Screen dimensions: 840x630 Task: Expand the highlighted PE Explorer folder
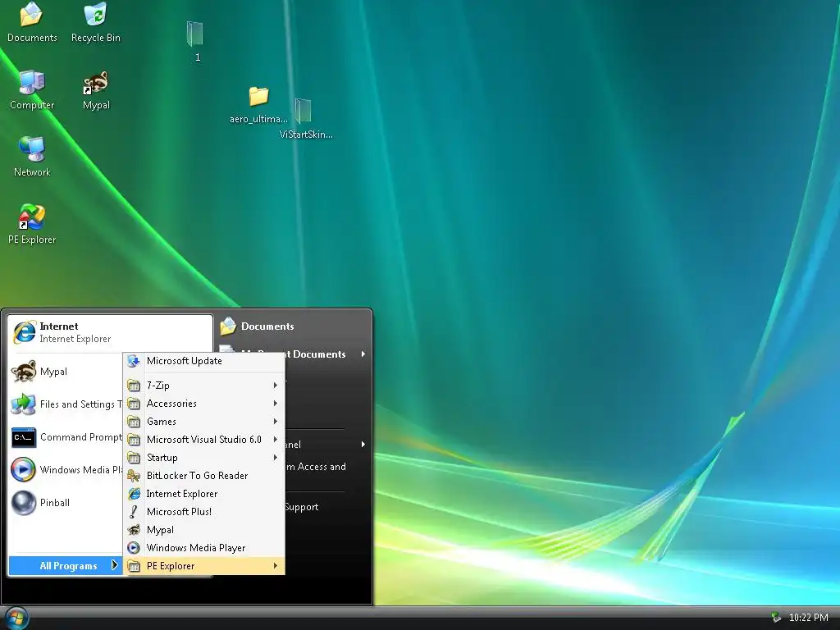(204, 566)
